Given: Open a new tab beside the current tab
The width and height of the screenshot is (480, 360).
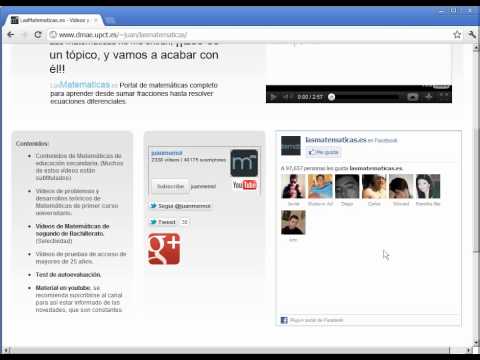Looking at the screenshot, I should click(x=110, y=21).
